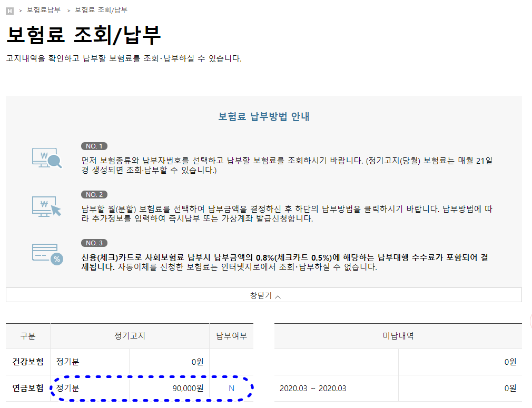The height and width of the screenshot is (408, 532).
Task: Click the credit card percent icon
Action: point(47,254)
